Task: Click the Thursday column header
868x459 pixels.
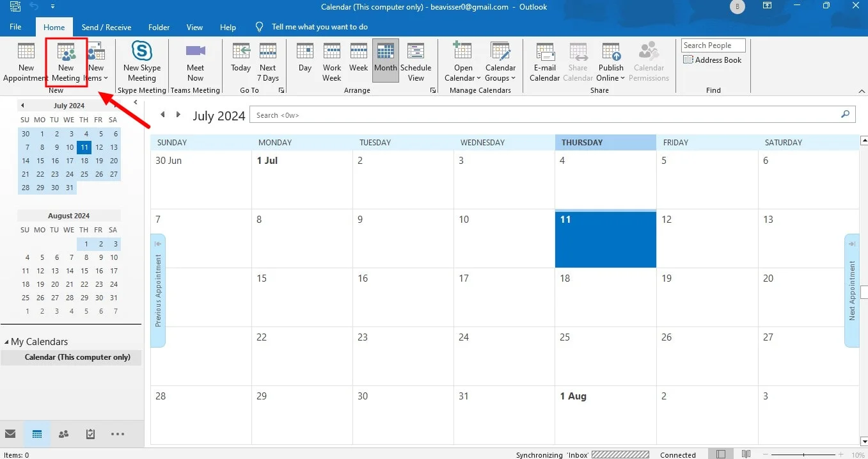Action: pyautogui.click(x=606, y=143)
